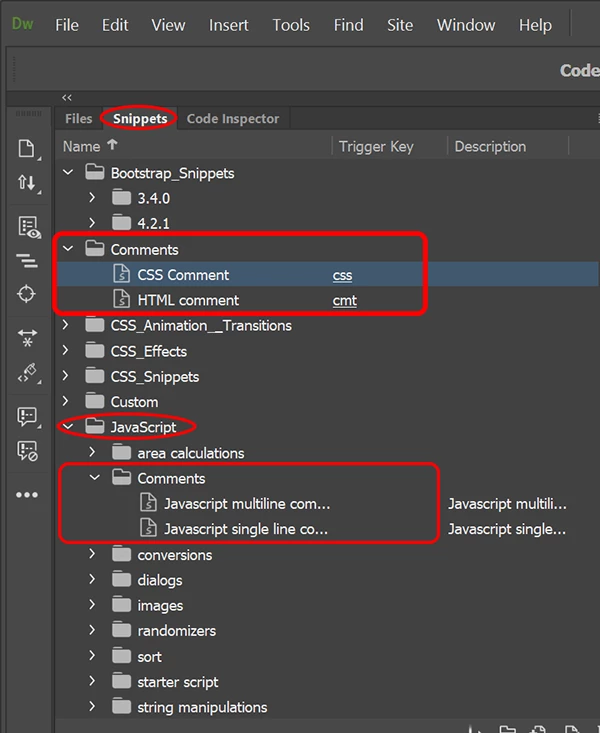This screenshot has width=600, height=733.
Task: Open Customize Toolbar three-dots icon
Action: [x=27, y=495]
